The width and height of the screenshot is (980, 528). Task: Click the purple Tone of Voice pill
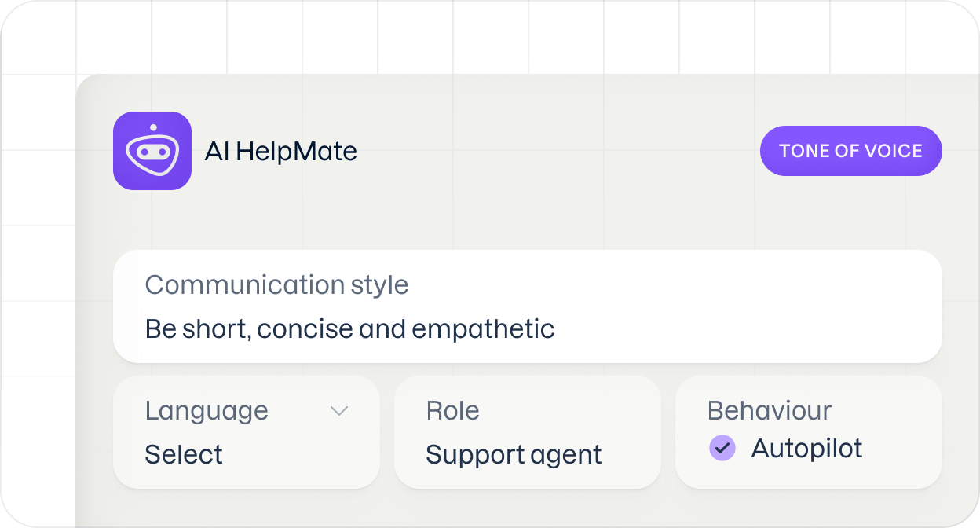[x=850, y=150]
